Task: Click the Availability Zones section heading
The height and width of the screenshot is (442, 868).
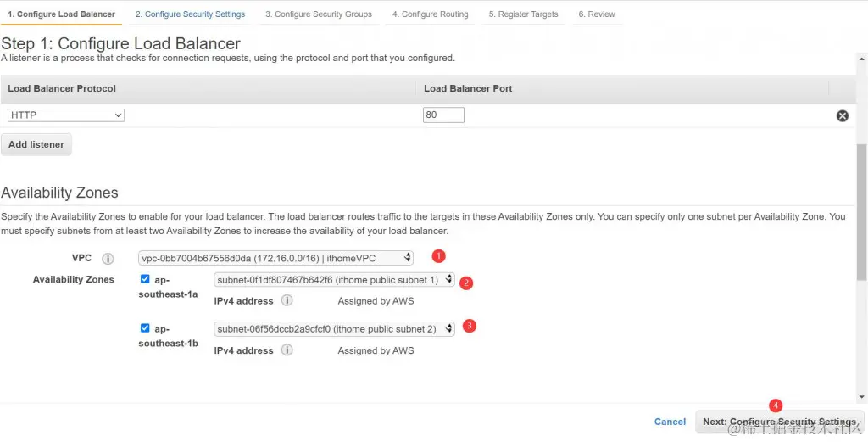Action: tap(60, 193)
